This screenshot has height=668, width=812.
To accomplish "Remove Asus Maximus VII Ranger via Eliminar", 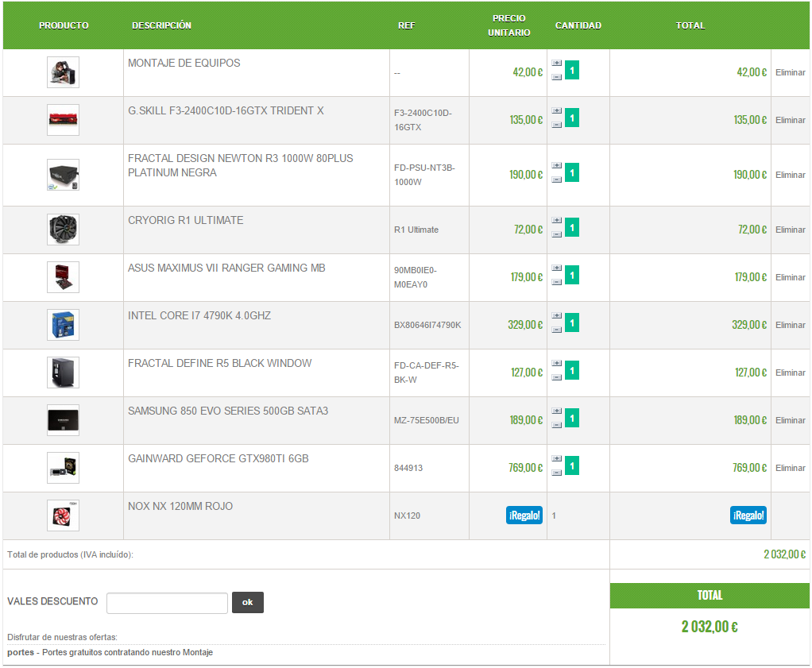I will click(791, 277).
